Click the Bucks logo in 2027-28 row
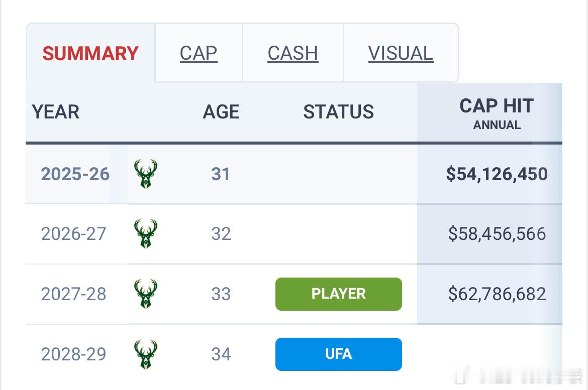588x390 pixels. click(x=146, y=294)
